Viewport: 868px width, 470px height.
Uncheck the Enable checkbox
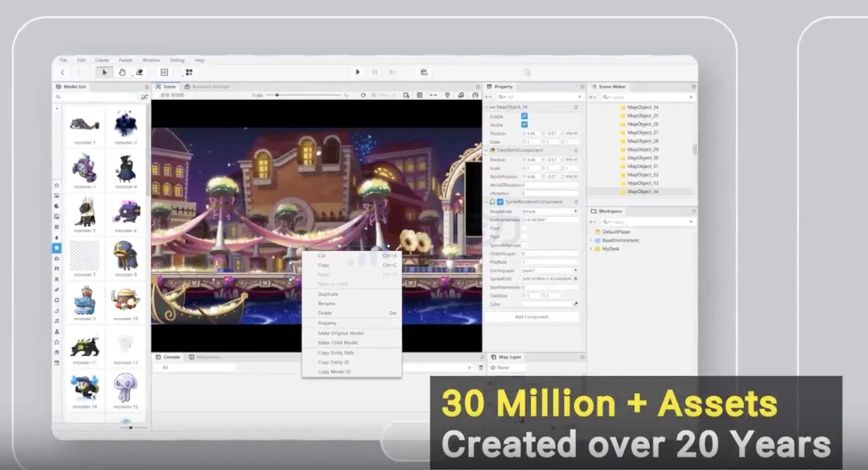(525, 116)
